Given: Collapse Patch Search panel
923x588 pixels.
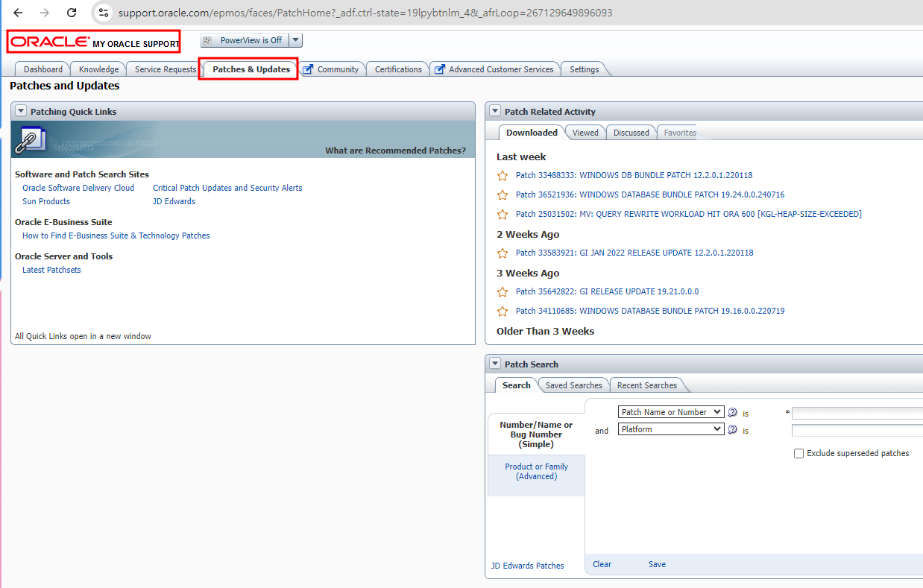Looking at the screenshot, I should pyautogui.click(x=495, y=364).
